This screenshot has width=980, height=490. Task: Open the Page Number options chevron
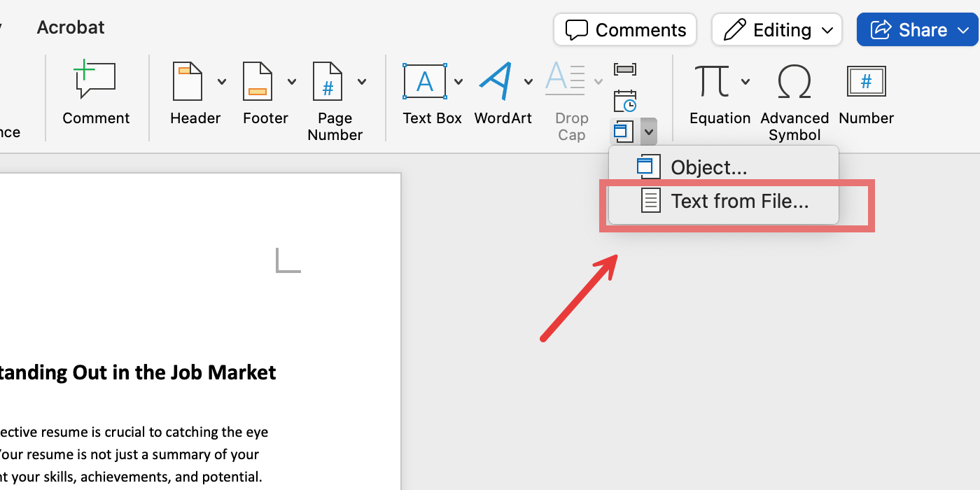pos(362,81)
